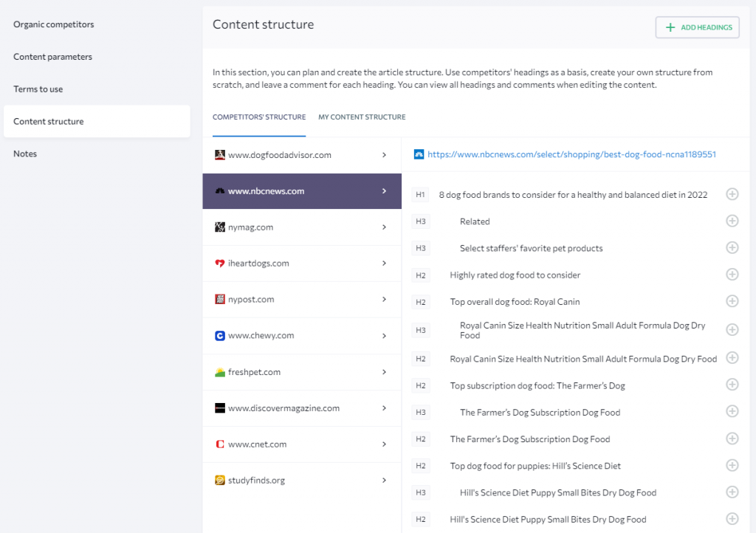Select www.chewy.com competitor name
The width and height of the screenshot is (756, 533).
261,335
